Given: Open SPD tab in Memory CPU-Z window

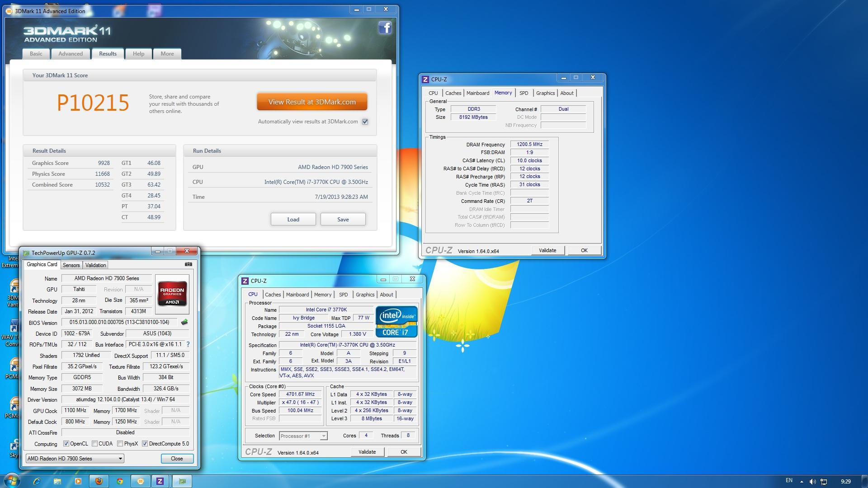Looking at the screenshot, I should pyautogui.click(x=524, y=93).
